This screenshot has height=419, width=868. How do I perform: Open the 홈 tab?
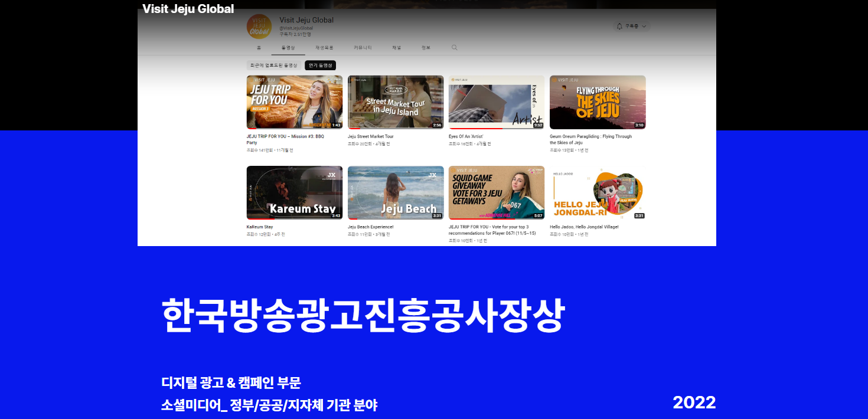tap(259, 48)
